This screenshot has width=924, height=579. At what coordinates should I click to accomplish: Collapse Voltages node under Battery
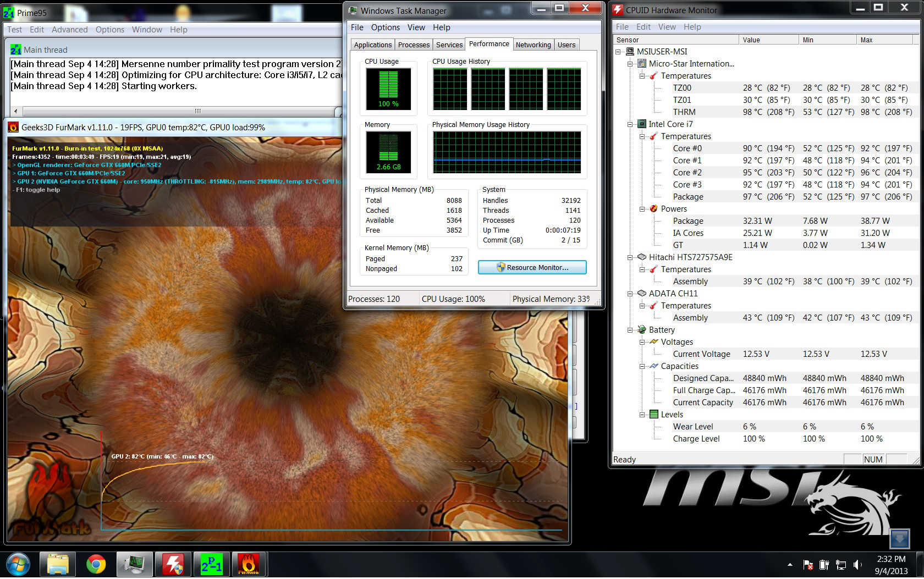pyautogui.click(x=642, y=342)
